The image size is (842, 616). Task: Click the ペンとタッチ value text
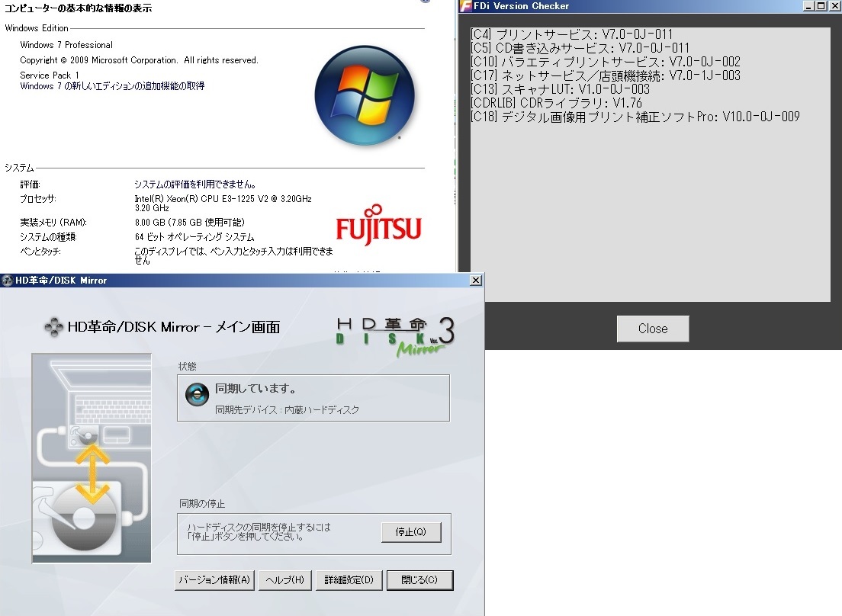[x=233, y=255]
